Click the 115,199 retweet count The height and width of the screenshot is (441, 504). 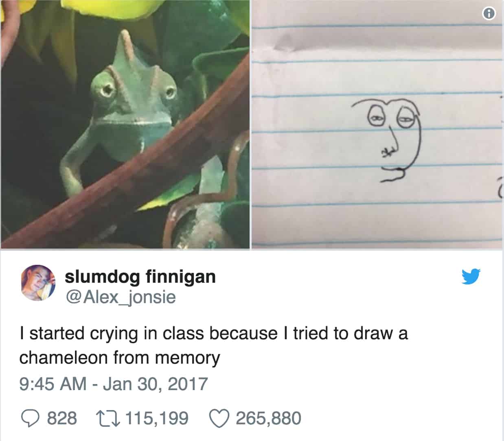pos(157,419)
